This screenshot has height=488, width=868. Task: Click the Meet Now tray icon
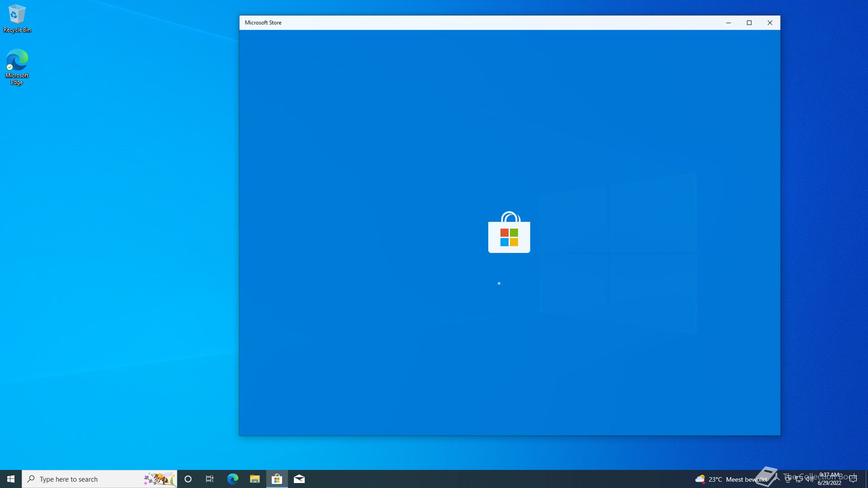click(788, 479)
